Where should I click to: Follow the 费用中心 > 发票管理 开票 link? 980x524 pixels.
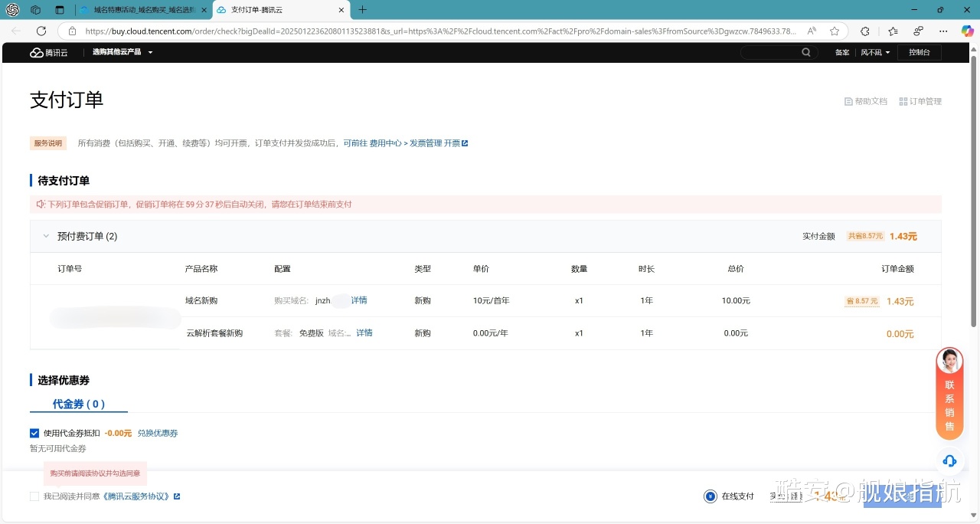(x=405, y=143)
